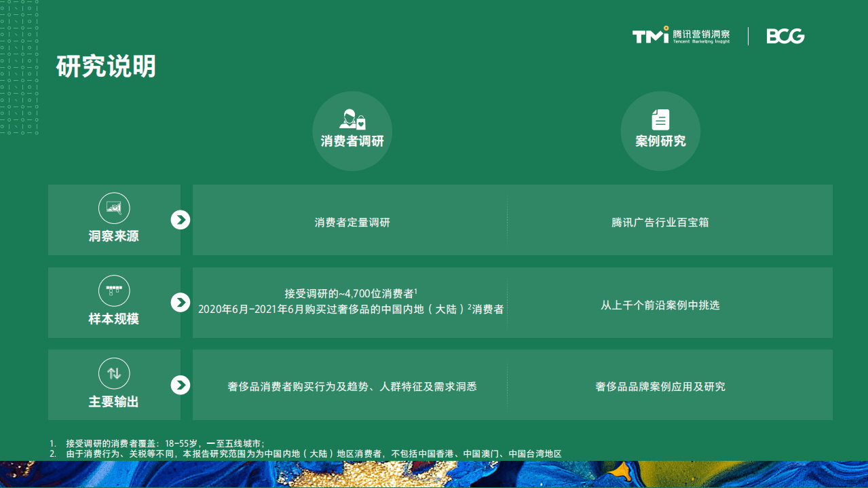Click the 消费者调研 person-and-lock icon
This screenshot has height=488, width=868.
point(352,119)
